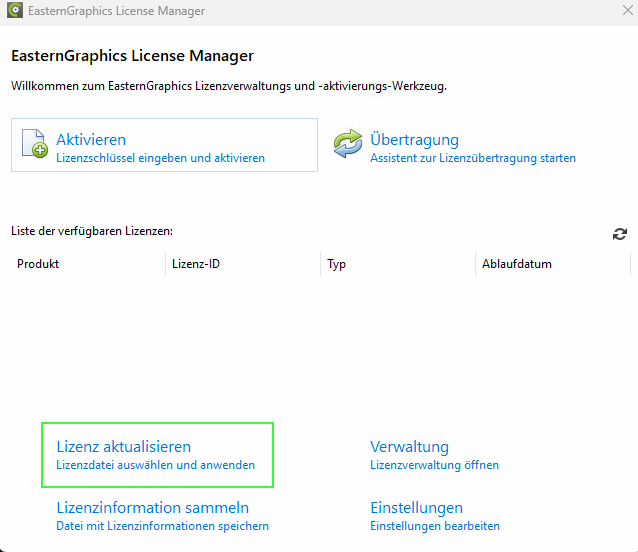Screen dimensions: 638x552
Task: Click 'Lizenzverwaltung öffnen' subtitle
Action: point(434,465)
